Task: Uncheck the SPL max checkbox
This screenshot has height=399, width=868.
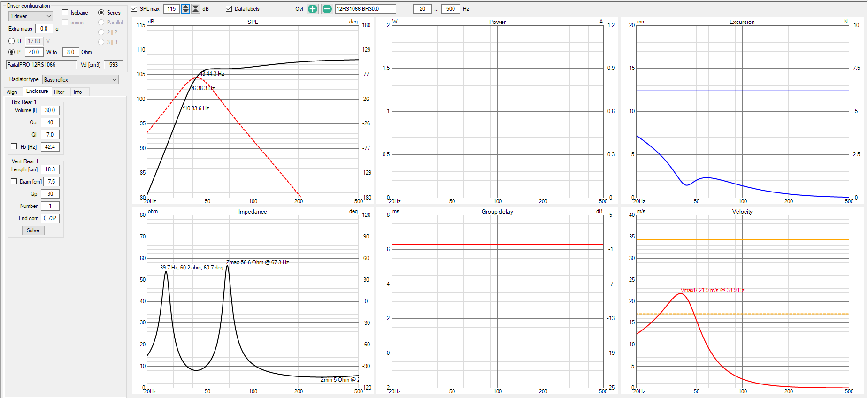Action: click(x=134, y=9)
